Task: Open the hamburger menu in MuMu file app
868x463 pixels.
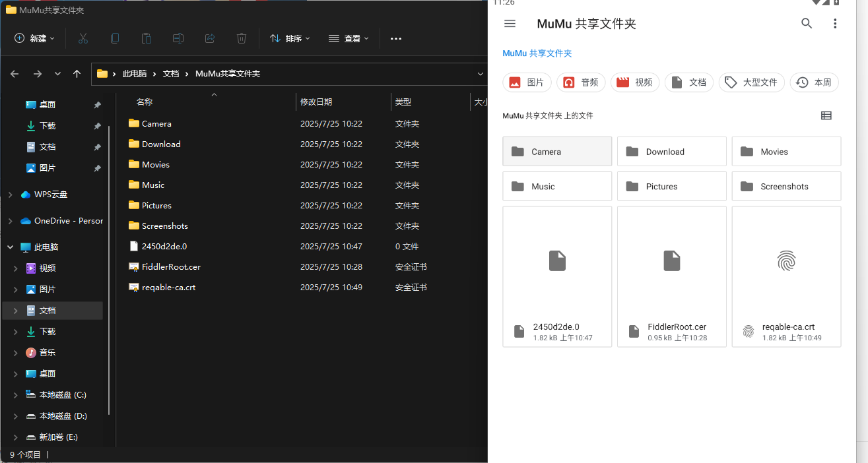Action: (x=510, y=24)
